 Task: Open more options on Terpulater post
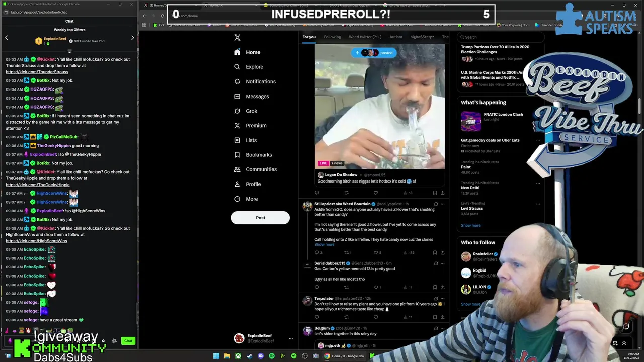(x=443, y=299)
